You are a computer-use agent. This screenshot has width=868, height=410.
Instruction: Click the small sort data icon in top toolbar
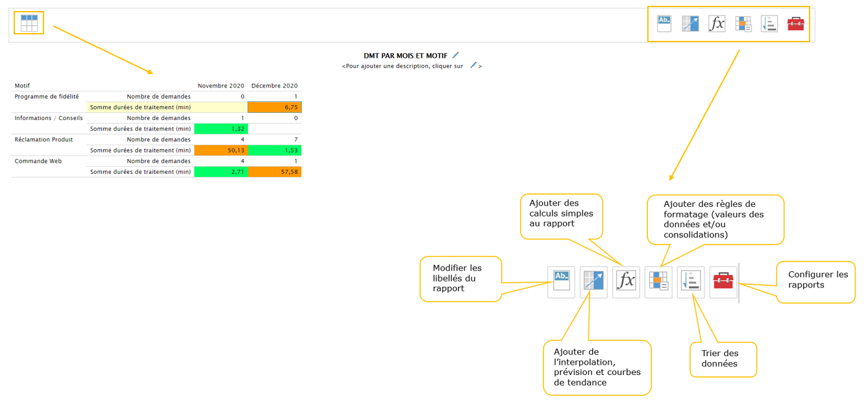pos(769,24)
